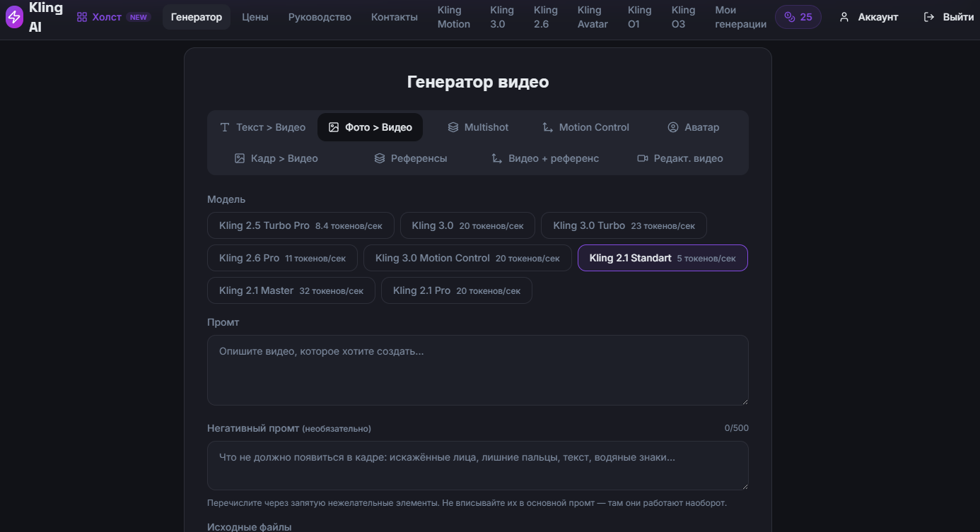The width and height of the screenshot is (980, 532).
Task: Select the Фото > Видео tab
Action: 370,127
